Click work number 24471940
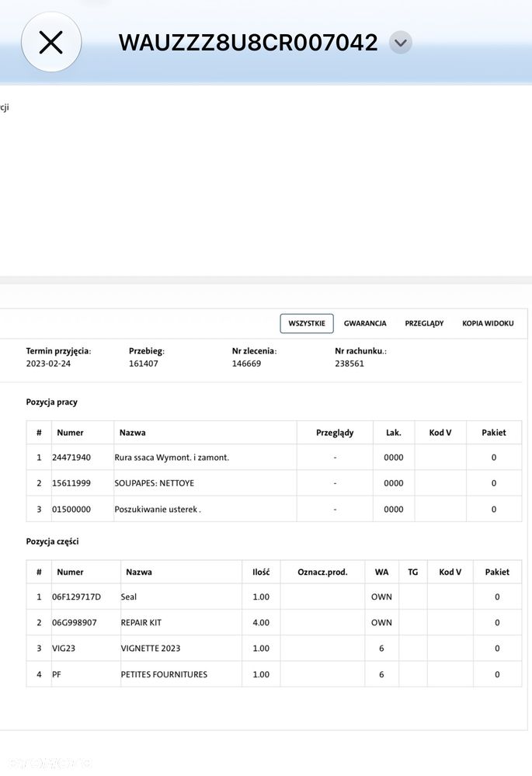The width and height of the screenshot is (532, 776). (x=71, y=458)
